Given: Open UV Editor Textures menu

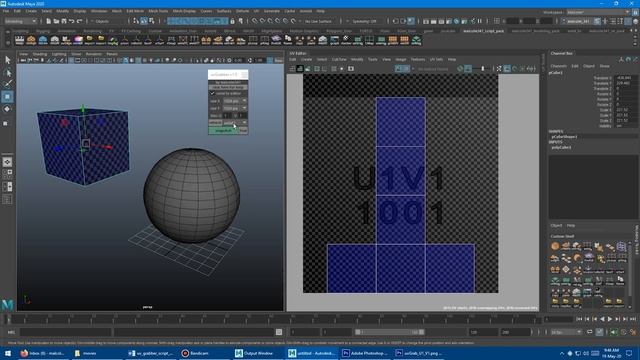Looking at the screenshot, I should pos(418,59).
